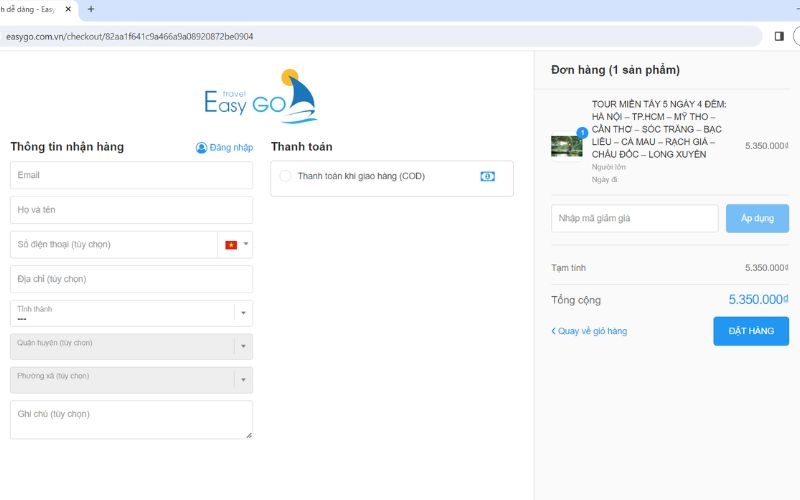The width and height of the screenshot is (800, 500).
Task: Click the Đăng nhập login link
Action: tap(231, 148)
